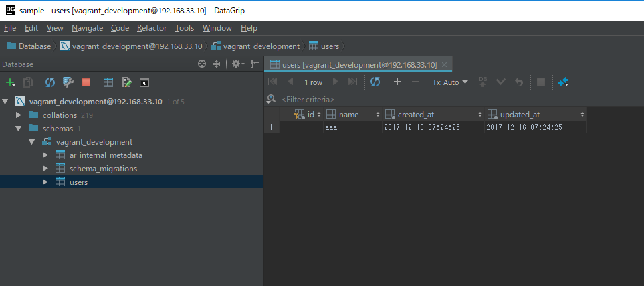Select the cell containing aaa
Viewport: 644px width, 286px height.
(x=353, y=127)
